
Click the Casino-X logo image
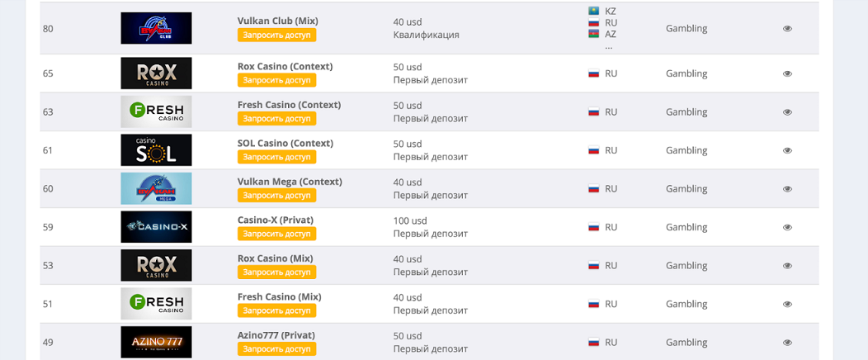click(156, 226)
